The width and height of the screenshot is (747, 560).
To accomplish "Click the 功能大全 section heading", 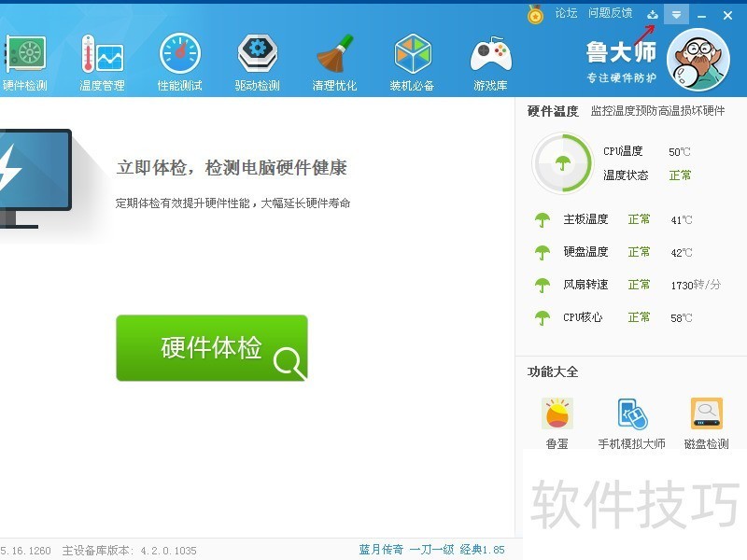I will click(x=553, y=371).
